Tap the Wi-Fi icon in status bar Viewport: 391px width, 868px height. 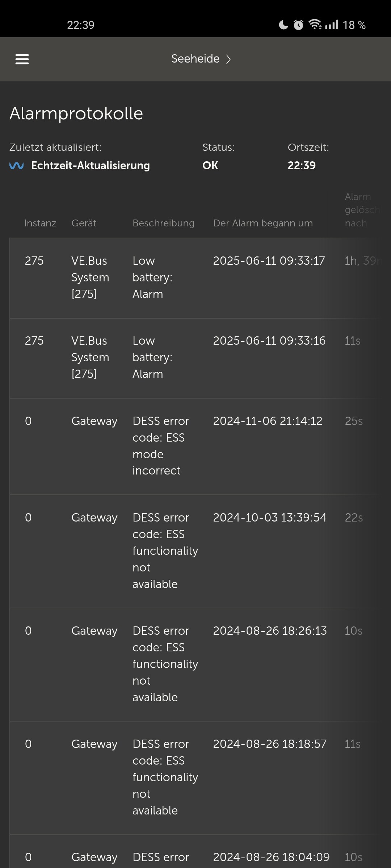pyautogui.click(x=315, y=25)
